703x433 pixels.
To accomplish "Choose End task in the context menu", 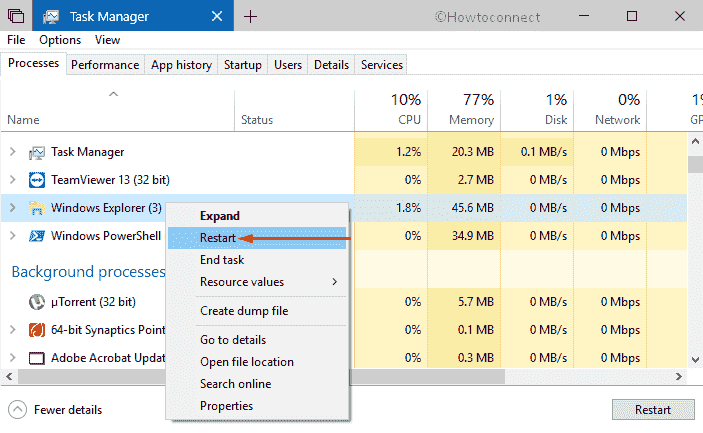I will click(x=257, y=260).
